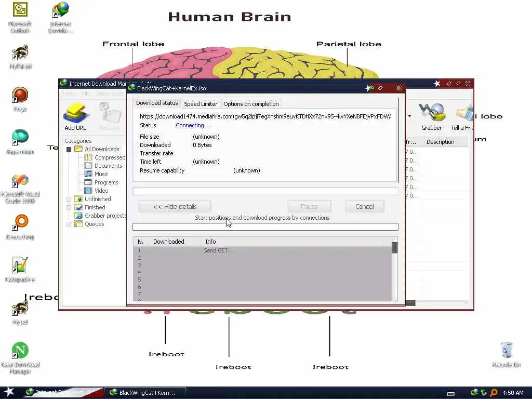Screen dimensions: 532x399
Task: Click the connections progress bar
Action: (x=265, y=227)
